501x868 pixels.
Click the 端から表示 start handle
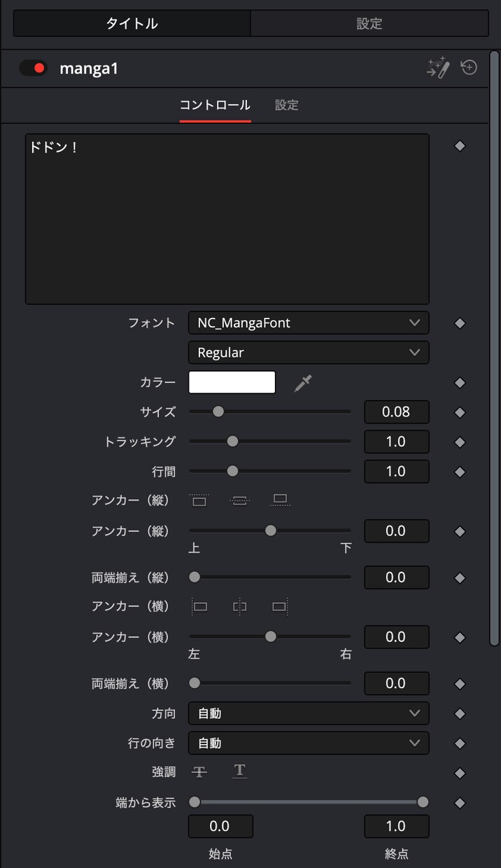coord(195,802)
